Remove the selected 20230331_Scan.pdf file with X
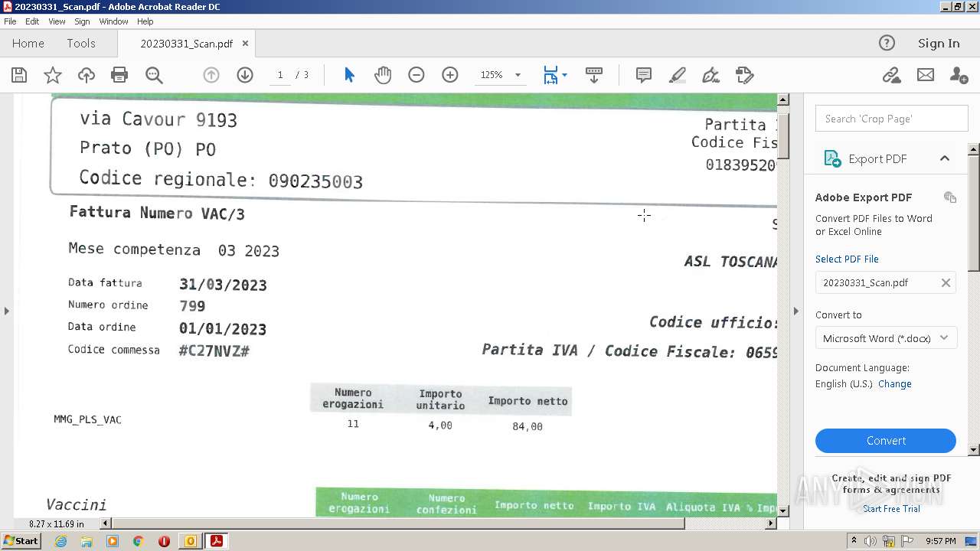Viewport: 980px width, 551px height. 946,283
